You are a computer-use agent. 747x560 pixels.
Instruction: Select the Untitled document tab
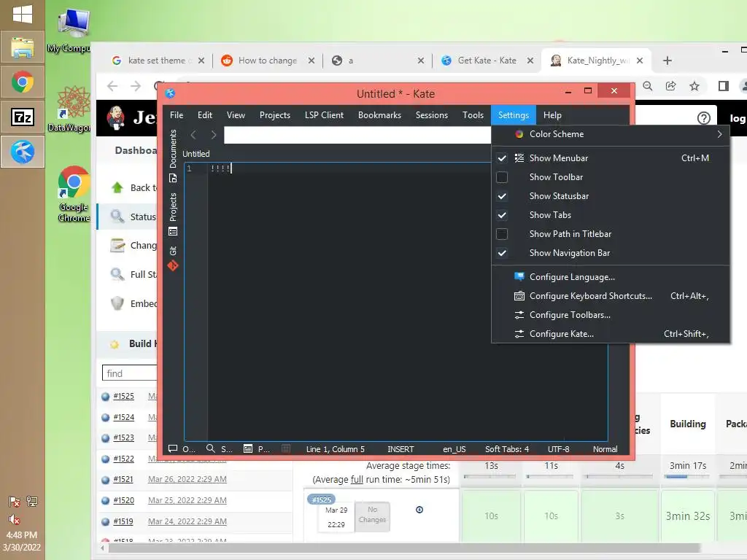[196, 155]
